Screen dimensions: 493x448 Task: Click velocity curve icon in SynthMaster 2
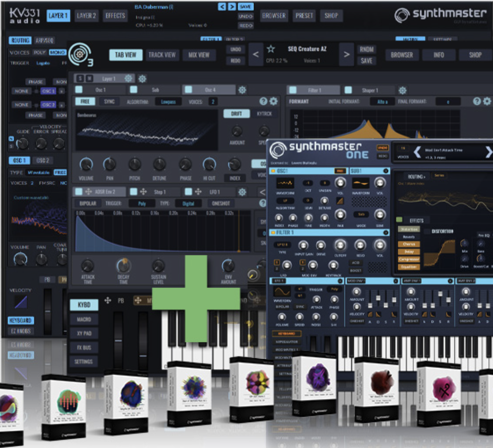click(x=21, y=302)
